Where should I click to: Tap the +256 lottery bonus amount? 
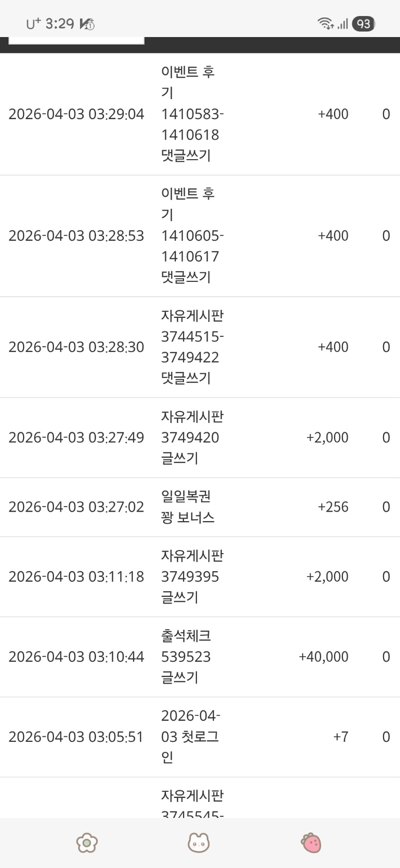click(x=333, y=507)
